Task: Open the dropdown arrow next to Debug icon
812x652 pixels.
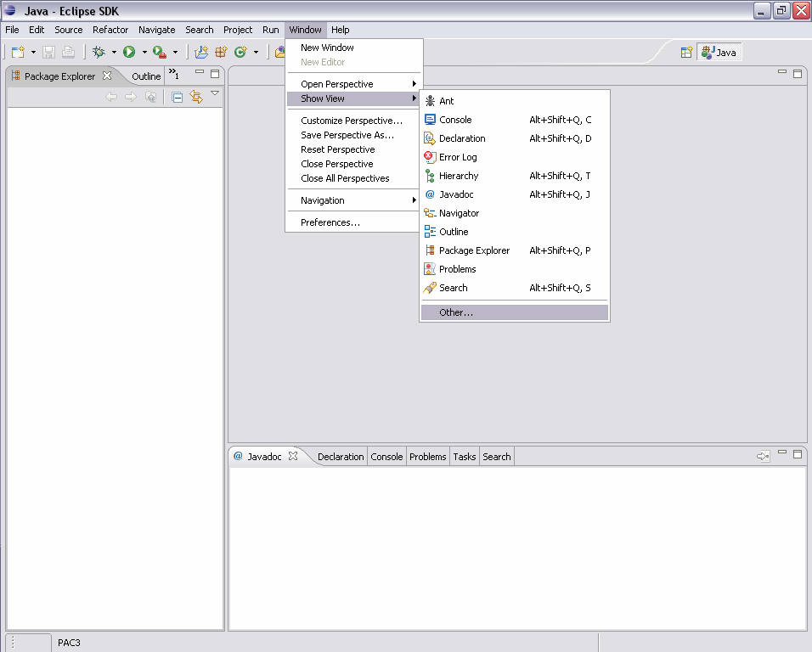Action: click(x=114, y=53)
